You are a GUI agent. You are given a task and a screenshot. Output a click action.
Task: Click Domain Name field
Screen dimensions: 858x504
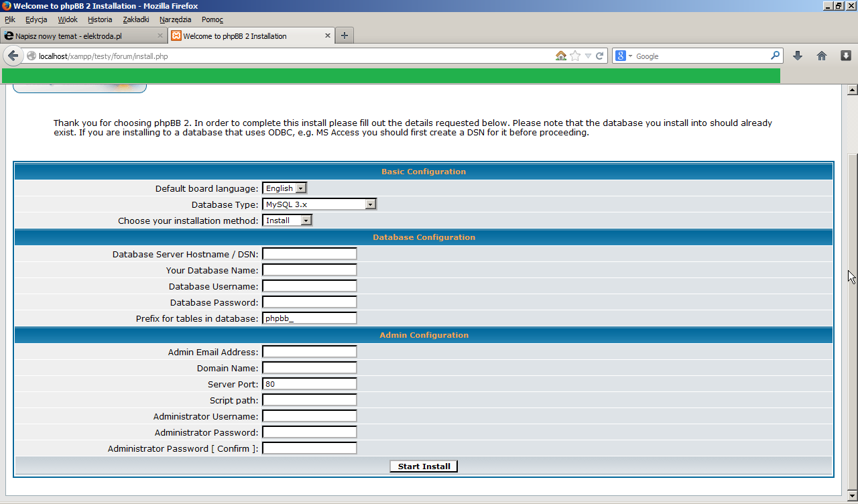tap(310, 368)
